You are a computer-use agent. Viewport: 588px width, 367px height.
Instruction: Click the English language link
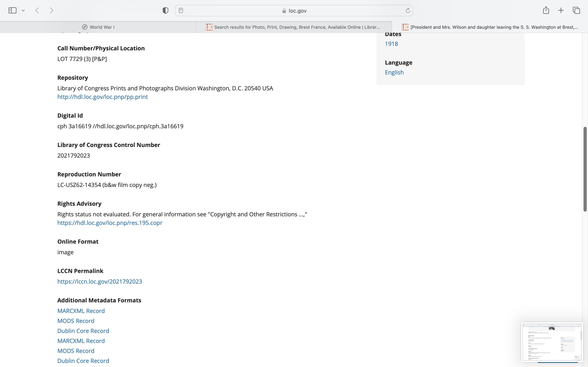click(x=394, y=72)
